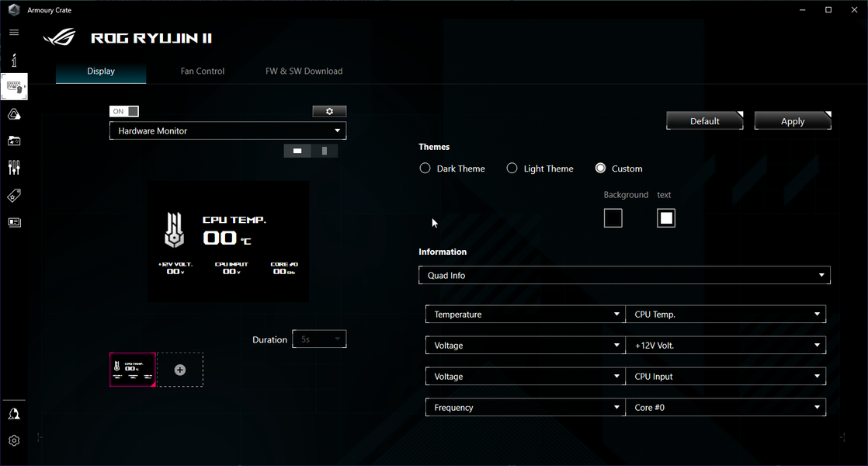
Task: Open Voltage dropdown beside +12V Volt.
Action: [x=526, y=346]
